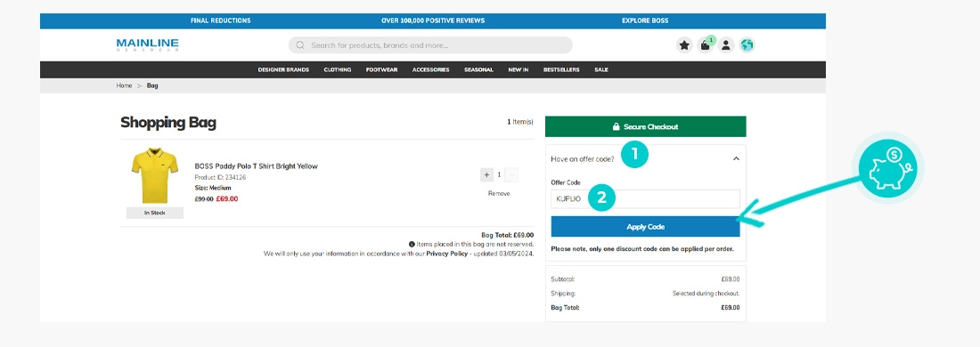Click the info icon beside reservation notice
The height and width of the screenshot is (347, 980).
[x=412, y=245]
